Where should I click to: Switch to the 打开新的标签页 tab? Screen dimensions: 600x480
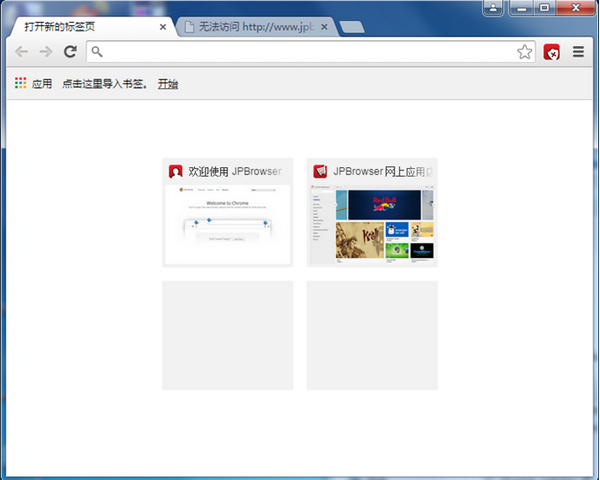85,27
